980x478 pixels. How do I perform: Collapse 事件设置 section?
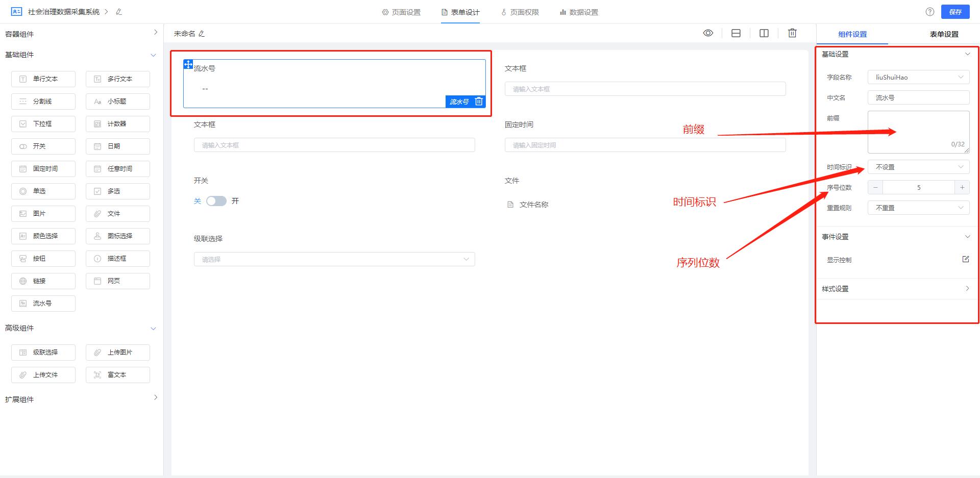click(x=967, y=237)
